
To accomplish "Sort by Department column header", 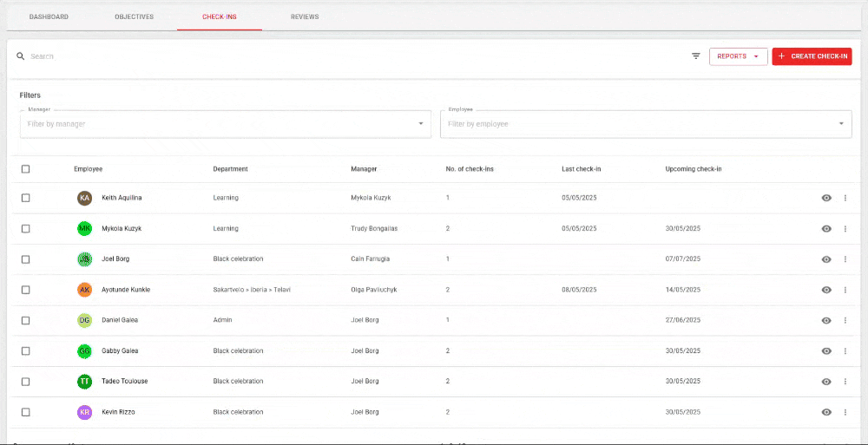I will click(230, 169).
